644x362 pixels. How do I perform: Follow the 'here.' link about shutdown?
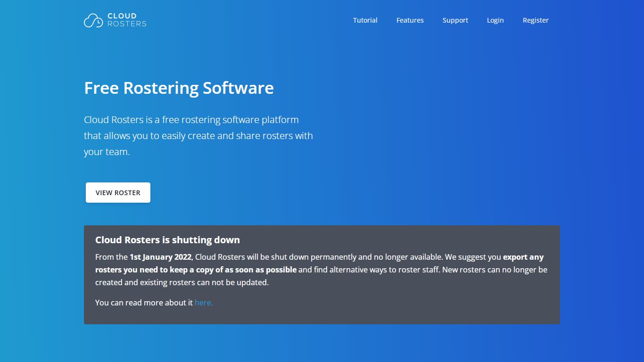pyautogui.click(x=204, y=303)
